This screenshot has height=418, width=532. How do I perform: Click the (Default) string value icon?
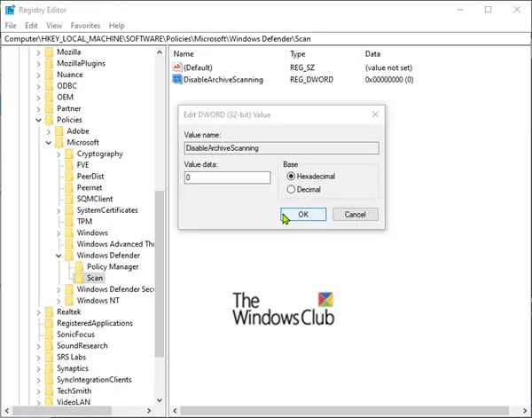pyautogui.click(x=177, y=67)
